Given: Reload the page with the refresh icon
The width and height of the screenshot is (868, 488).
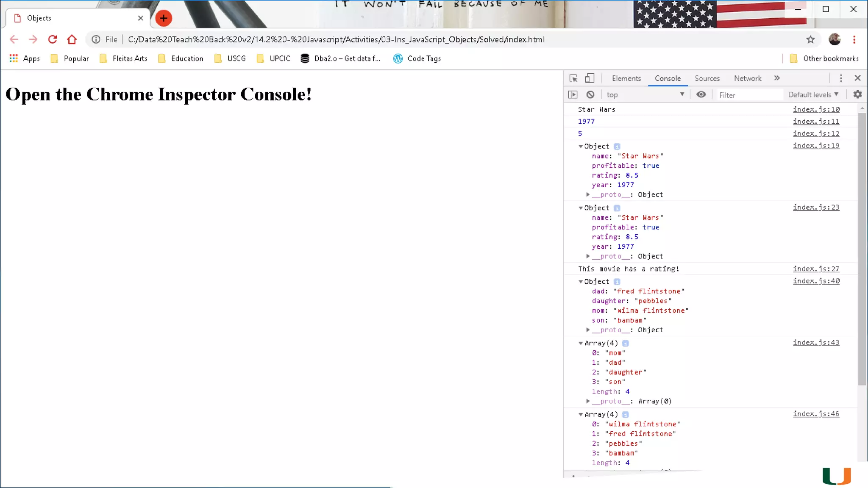Looking at the screenshot, I should pyautogui.click(x=53, y=39).
